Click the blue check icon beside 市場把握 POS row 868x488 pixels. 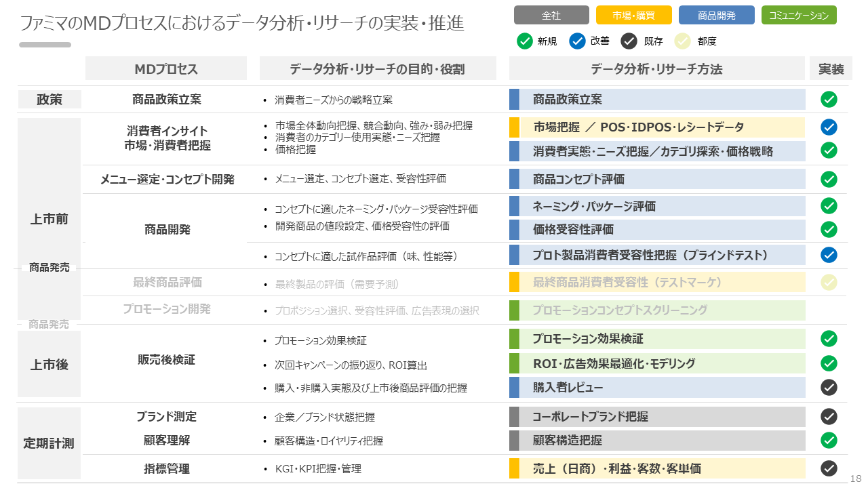(829, 127)
